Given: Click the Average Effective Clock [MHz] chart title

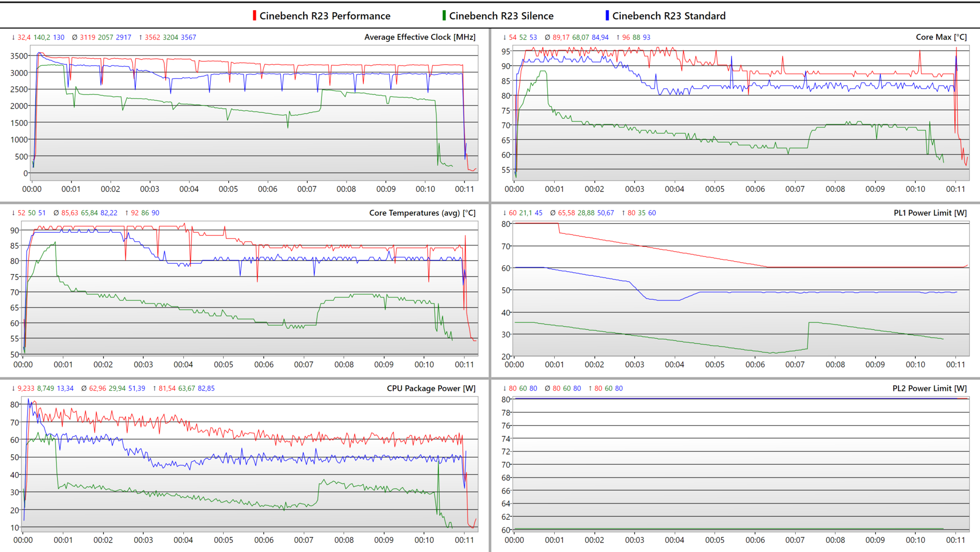Looking at the screenshot, I should click(x=420, y=37).
